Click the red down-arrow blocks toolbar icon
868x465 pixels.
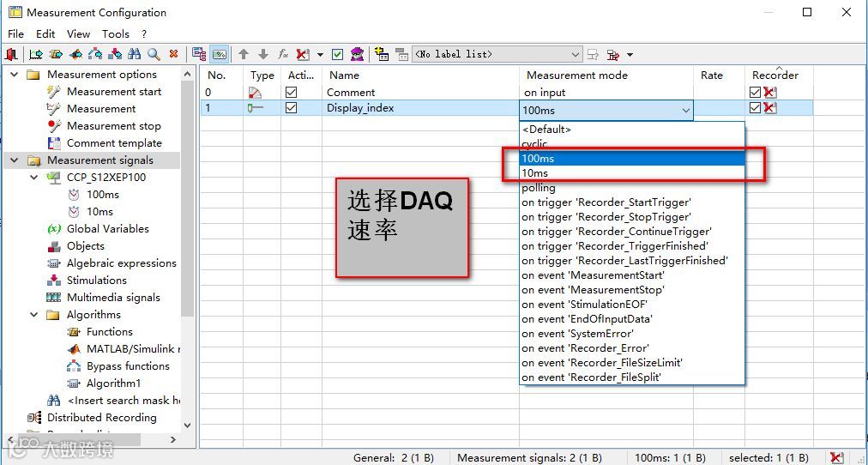point(115,54)
